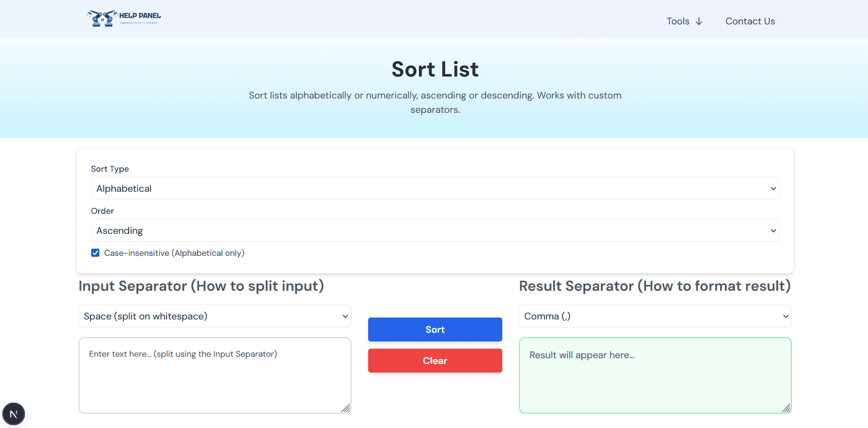868x428 pixels.
Task: Focus the Enter text here input area
Action: click(x=214, y=375)
